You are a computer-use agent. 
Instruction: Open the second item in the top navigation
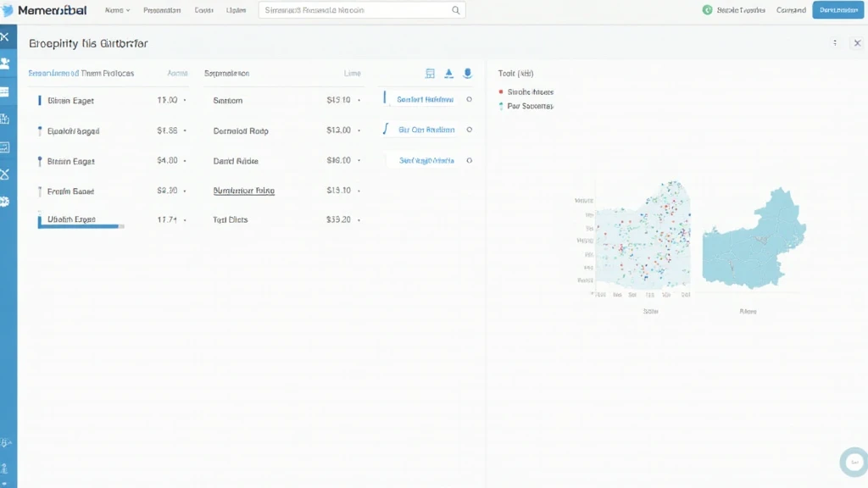tap(161, 10)
